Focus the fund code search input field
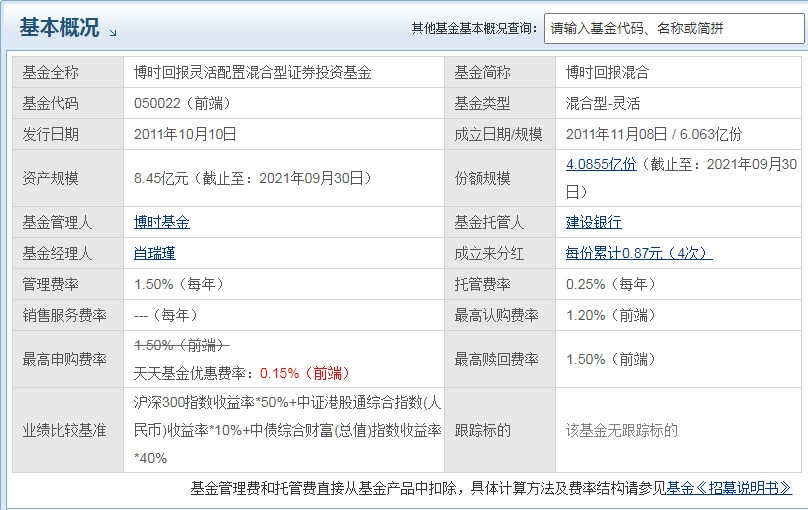This screenshot has height=510, width=808. point(675,28)
